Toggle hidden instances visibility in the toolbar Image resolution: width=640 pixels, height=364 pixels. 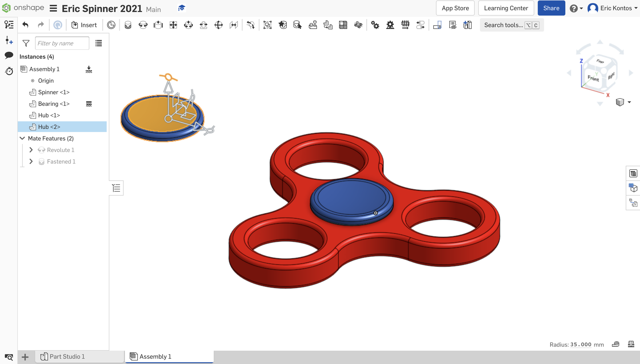(453, 25)
